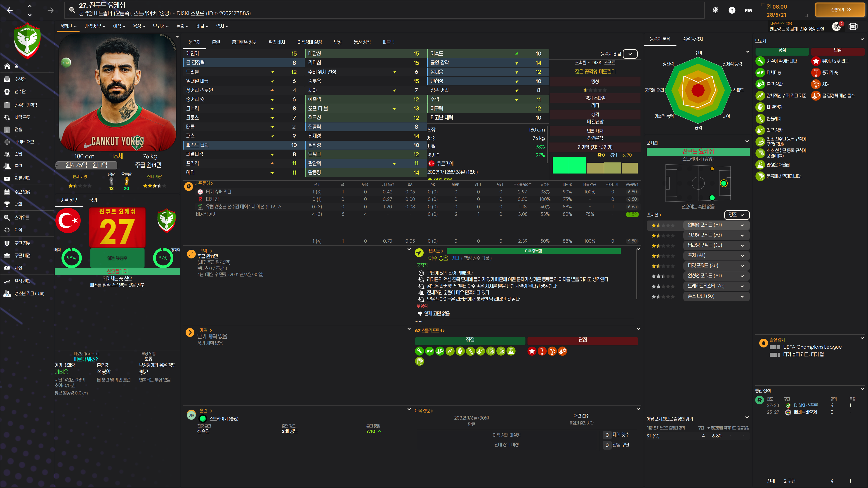Switch to the 통산 성적 tab
The image size is (868, 488).
click(362, 42)
